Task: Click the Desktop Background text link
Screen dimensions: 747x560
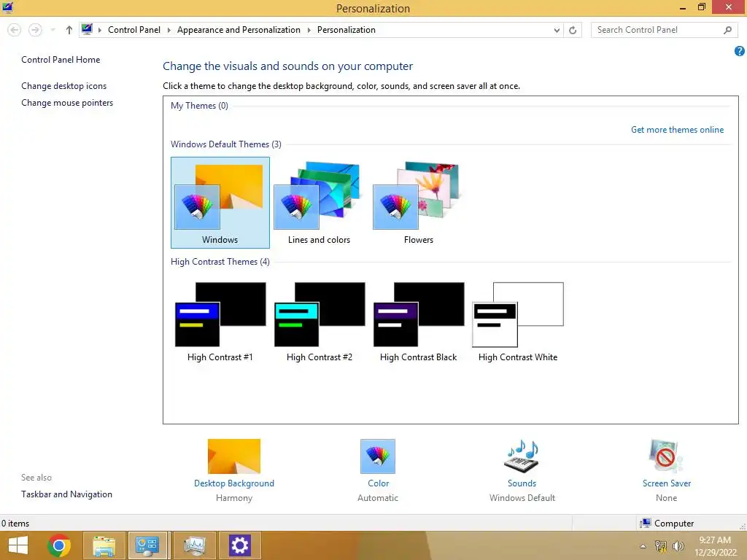Action: (234, 483)
